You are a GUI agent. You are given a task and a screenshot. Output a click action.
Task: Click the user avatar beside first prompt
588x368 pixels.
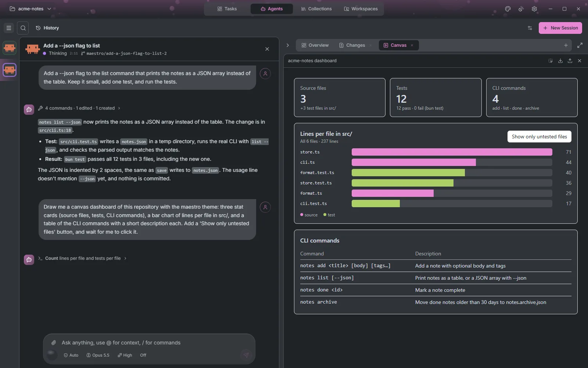[x=265, y=74]
